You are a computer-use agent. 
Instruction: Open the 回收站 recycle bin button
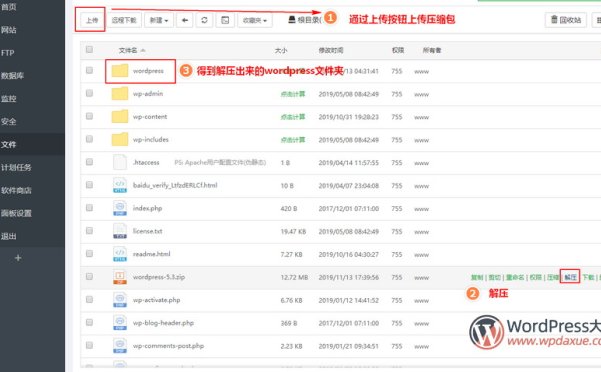(566, 20)
